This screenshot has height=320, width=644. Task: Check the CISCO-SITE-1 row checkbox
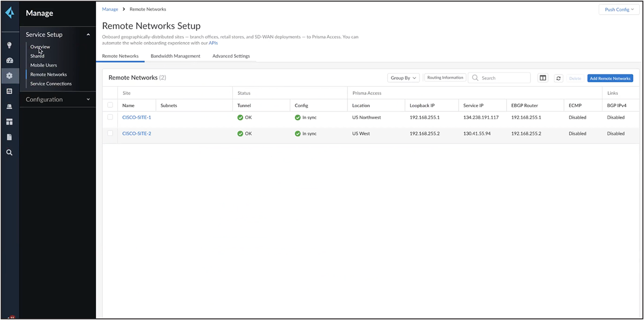[x=110, y=117]
